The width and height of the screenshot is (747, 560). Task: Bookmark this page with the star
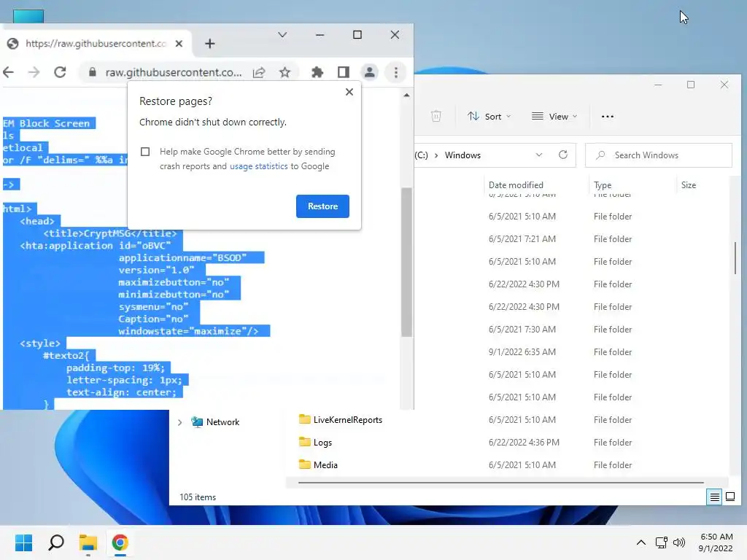pos(285,72)
